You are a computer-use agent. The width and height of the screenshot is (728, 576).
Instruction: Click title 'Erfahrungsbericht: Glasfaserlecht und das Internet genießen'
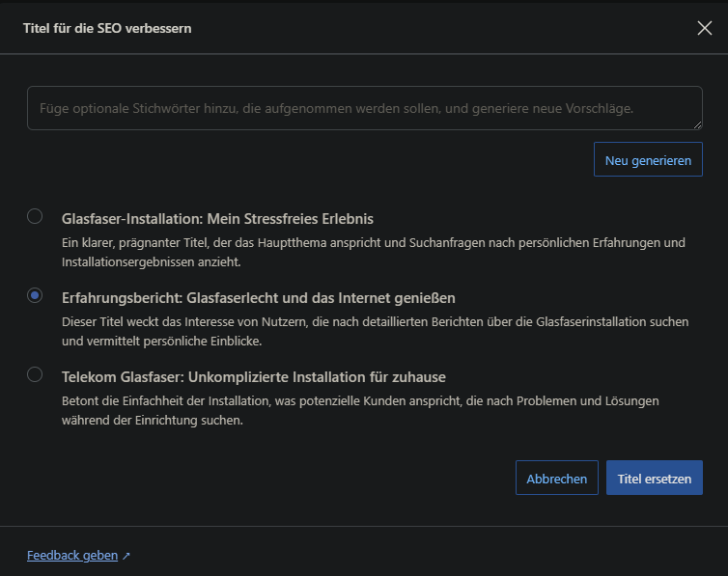[x=258, y=298]
